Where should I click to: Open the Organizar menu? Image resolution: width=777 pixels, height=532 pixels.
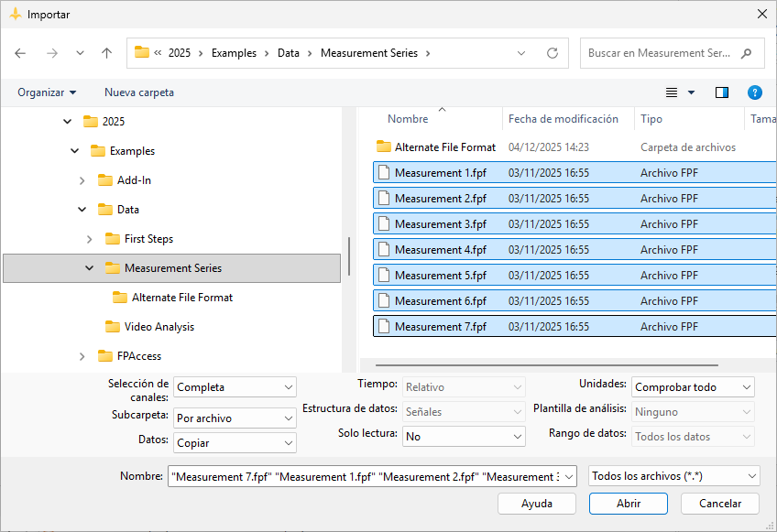coord(47,92)
